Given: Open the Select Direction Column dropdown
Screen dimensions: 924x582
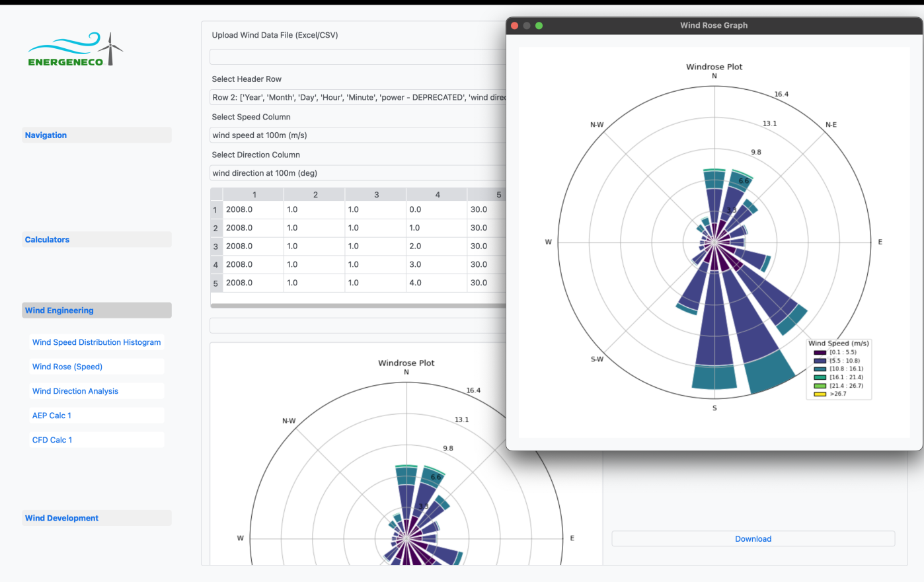Looking at the screenshot, I should tap(358, 173).
